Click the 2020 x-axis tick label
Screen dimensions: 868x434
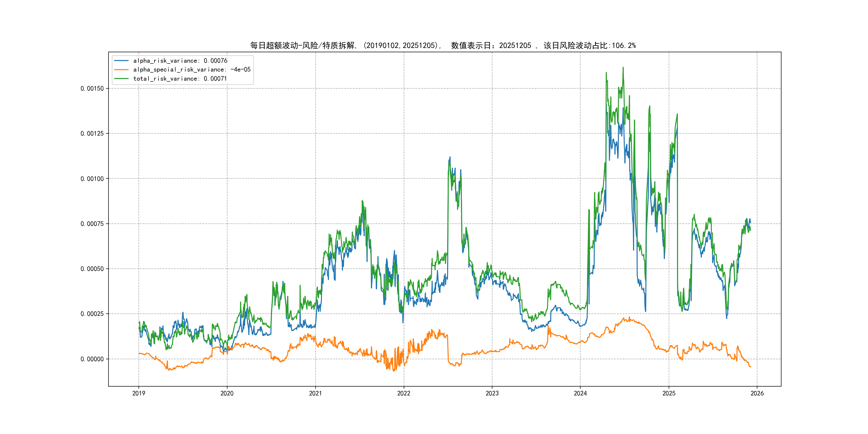pyautogui.click(x=227, y=393)
